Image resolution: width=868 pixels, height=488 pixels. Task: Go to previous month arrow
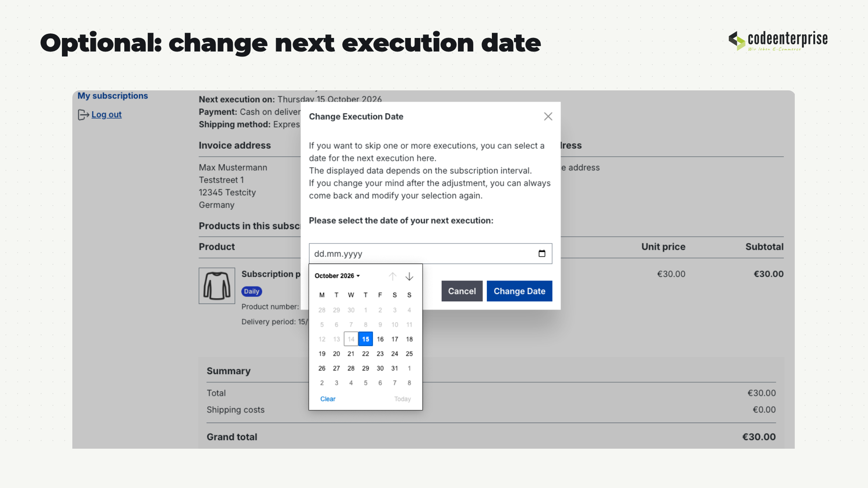392,276
